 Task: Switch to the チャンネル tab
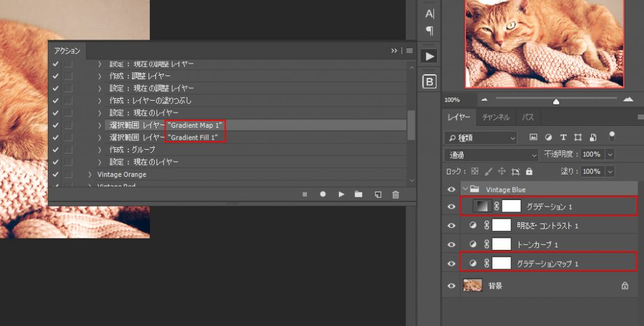496,117
